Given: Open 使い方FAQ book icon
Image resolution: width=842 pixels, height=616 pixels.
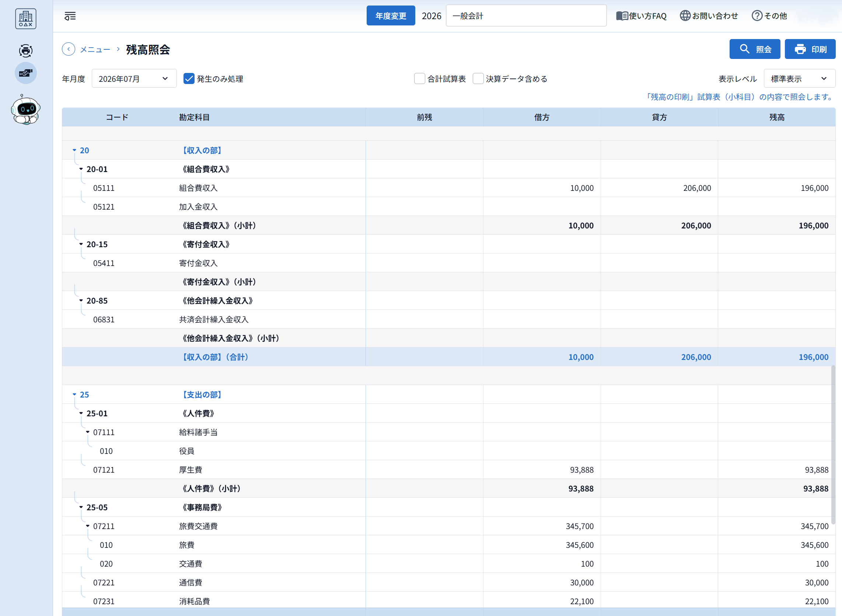Looking at the screenshot, I should [622, 16].
